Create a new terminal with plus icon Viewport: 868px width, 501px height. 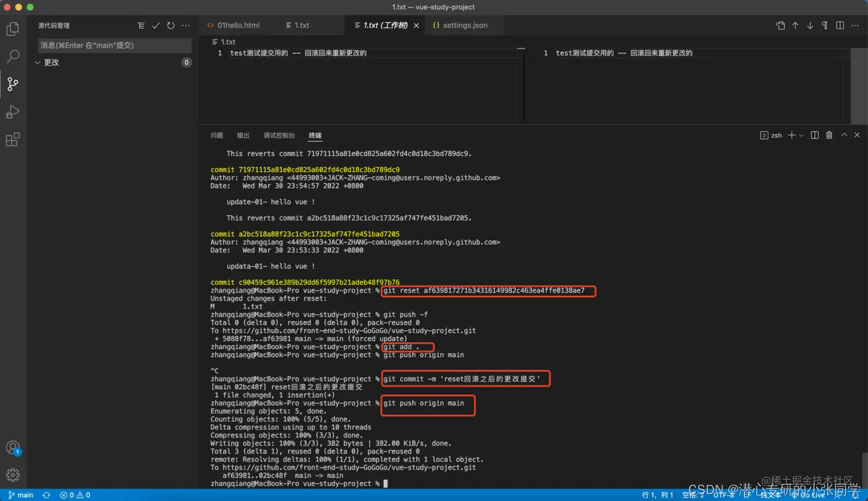(x=792, y=135)
